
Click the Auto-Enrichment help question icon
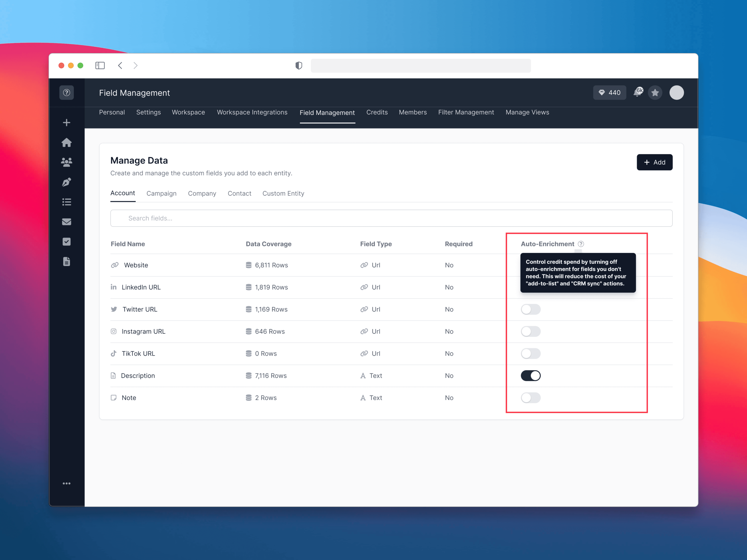point(581,244)
